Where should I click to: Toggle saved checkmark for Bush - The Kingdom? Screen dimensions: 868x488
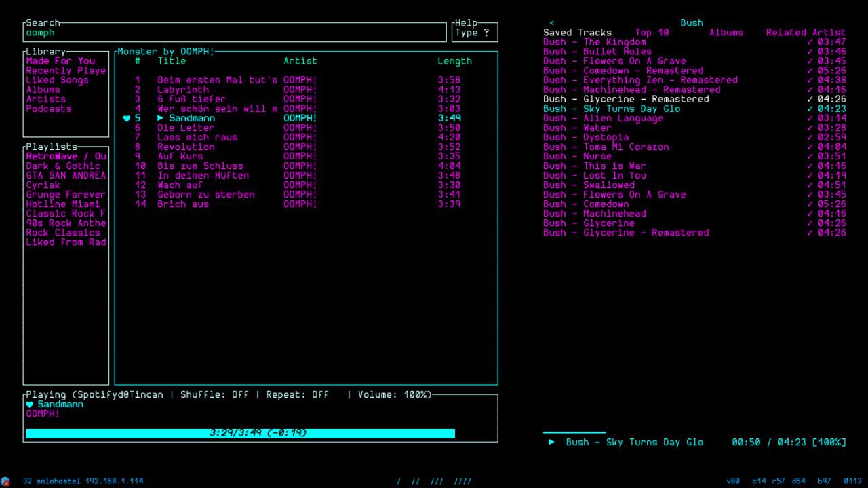click(810, 42)
